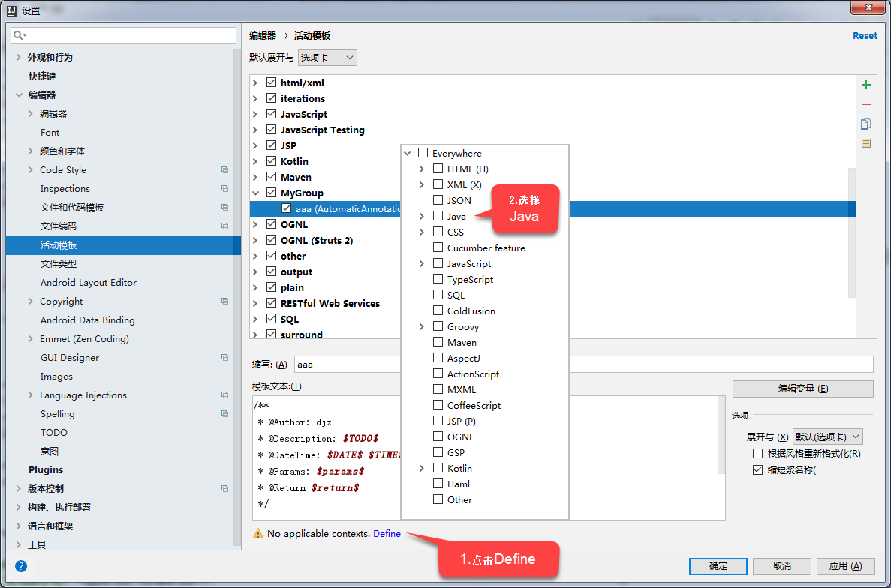Image resolution: width=891 pixels, height=588 pixels.
Task: Open the Font settings entry
Action: (x=50, y=132)
